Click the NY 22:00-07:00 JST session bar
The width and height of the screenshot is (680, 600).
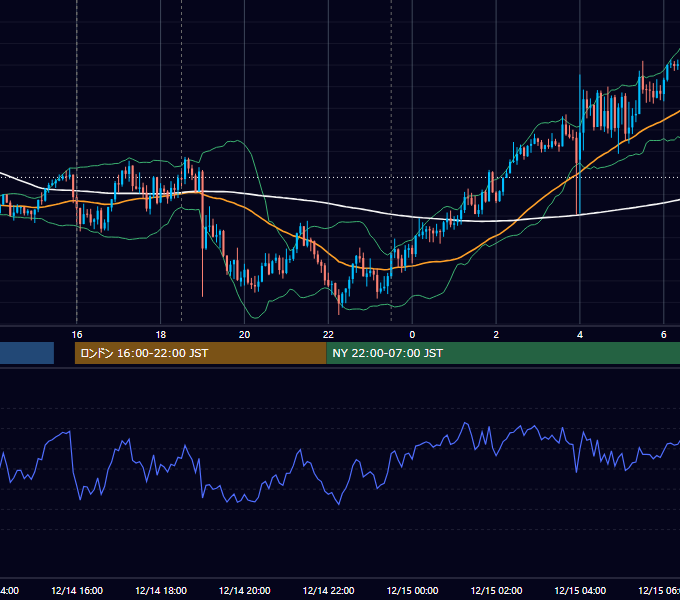click(503, 353)
